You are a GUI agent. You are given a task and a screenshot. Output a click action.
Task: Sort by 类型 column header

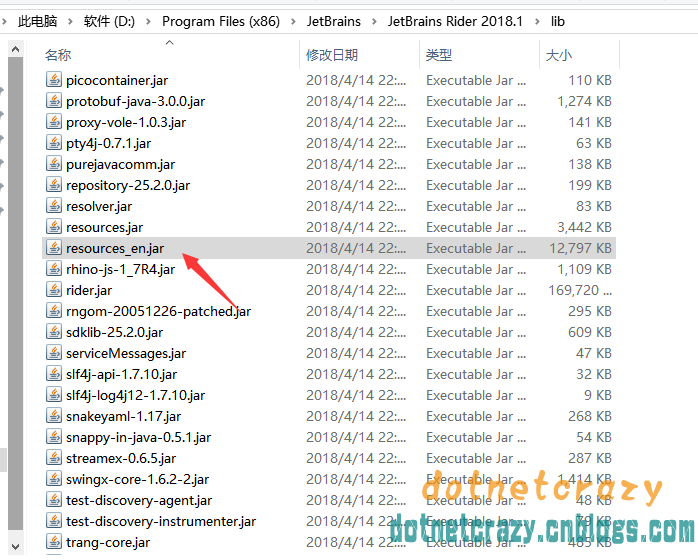[439, 55]
